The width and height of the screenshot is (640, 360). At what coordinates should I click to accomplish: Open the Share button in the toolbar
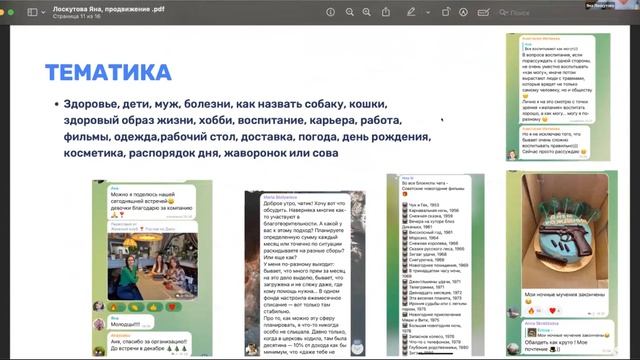click(x=386, y=12)
